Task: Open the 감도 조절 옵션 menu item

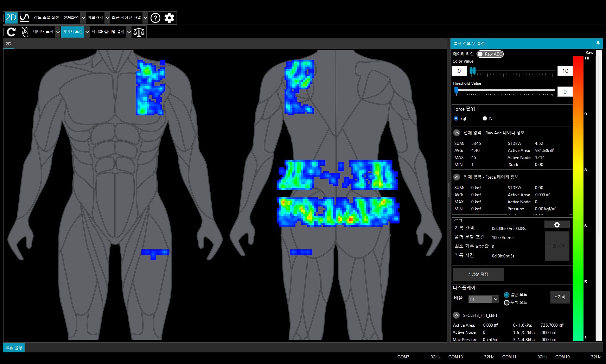Action: (x=46, y=18)
